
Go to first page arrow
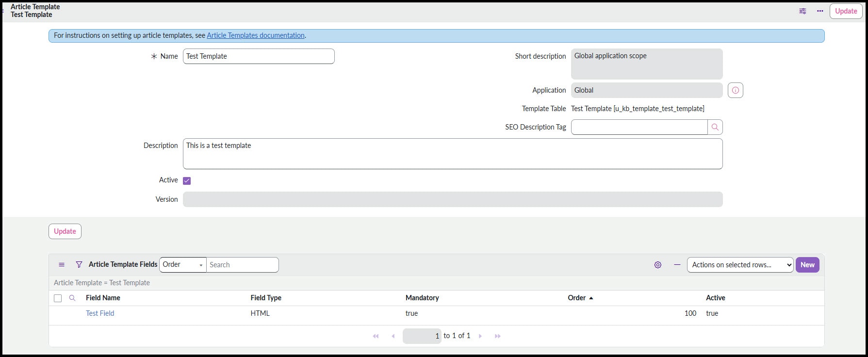(376, 336)
